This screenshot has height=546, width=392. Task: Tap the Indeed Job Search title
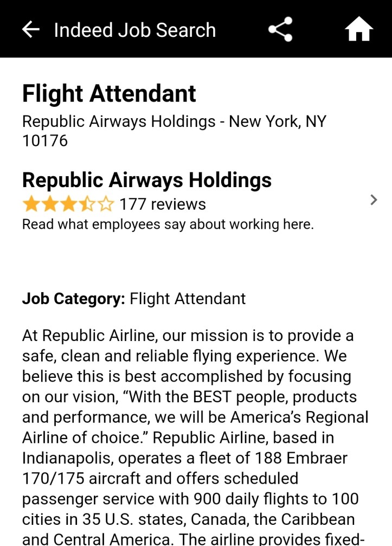click(134, 30)
